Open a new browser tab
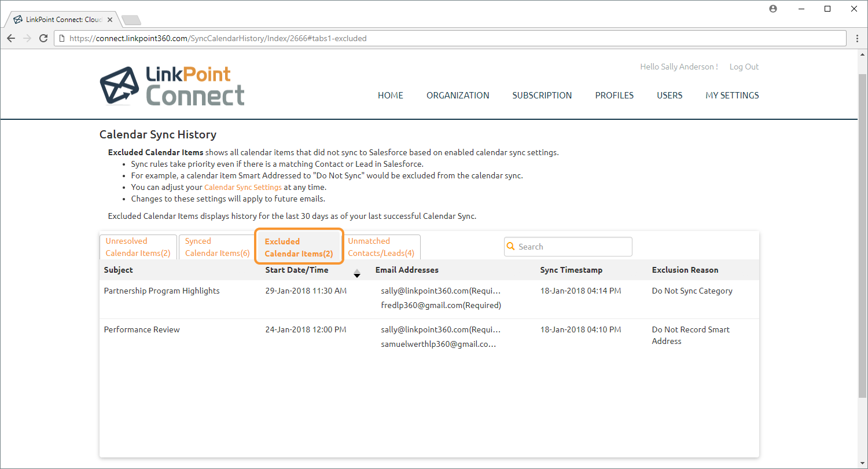Image resolution: width=868 pixels, height=469 pixels. pos(131,20)
